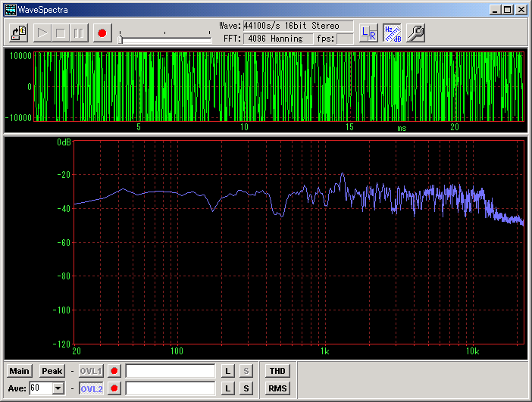Click the empty fps value box
532x402 pixels.
click(345, 39)
